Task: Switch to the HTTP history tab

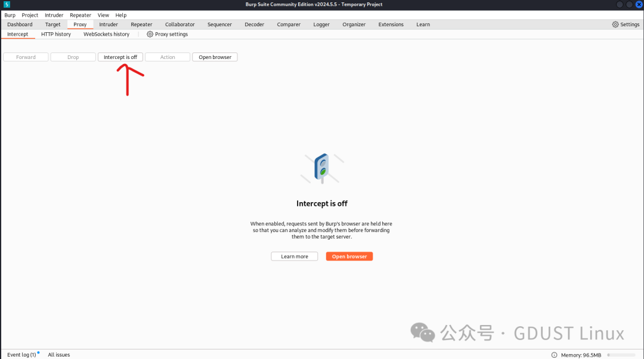Action: 55,34
